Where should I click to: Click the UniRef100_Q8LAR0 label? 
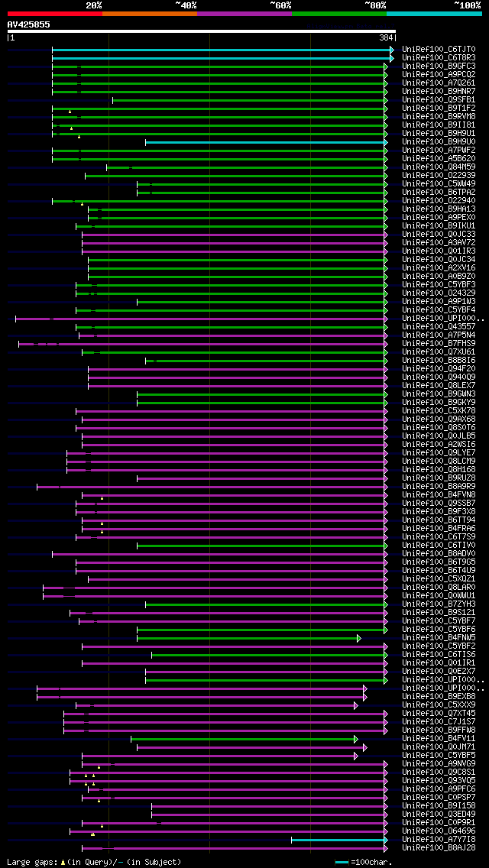click(439, 588)
